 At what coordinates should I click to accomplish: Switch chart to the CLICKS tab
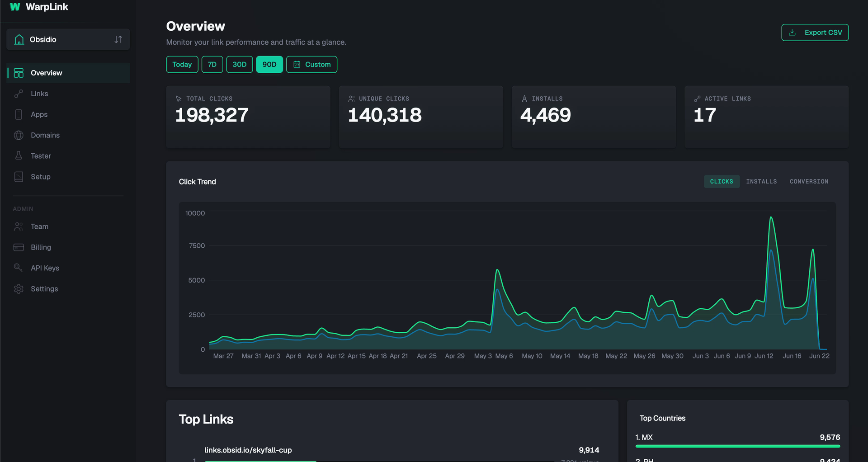click(722, 181)
